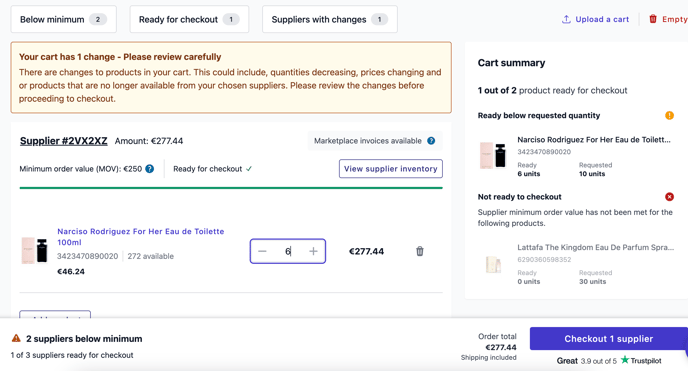Click the red trash icon for Empty
688x371 pixels.
pos(653,19)
